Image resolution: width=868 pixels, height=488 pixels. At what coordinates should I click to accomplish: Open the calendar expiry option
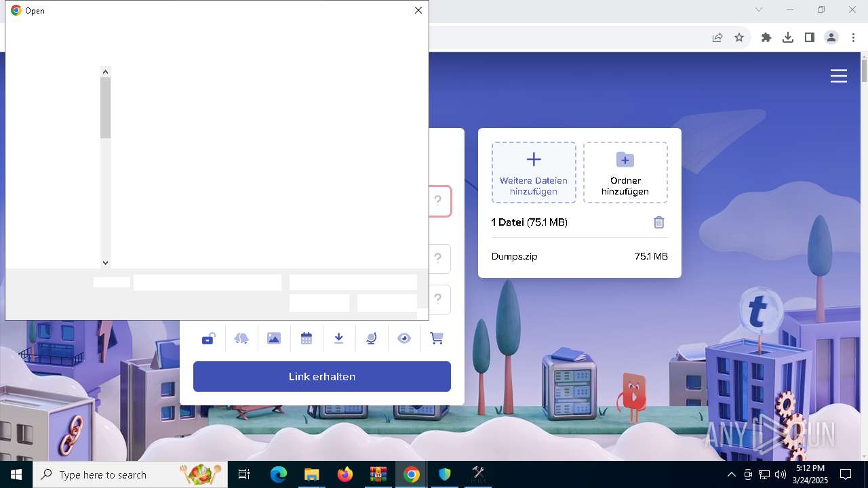tap(307, 338)
